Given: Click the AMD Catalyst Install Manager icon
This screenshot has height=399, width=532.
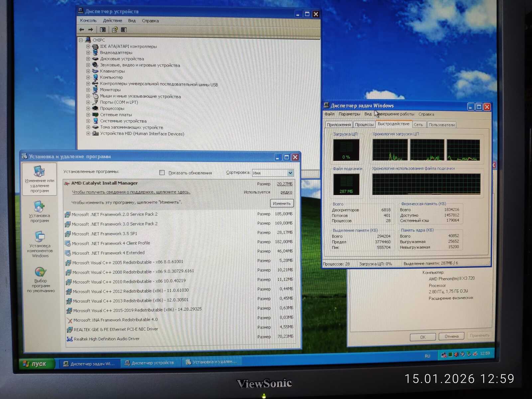Looking at the screenshot, I should [67, 183].
